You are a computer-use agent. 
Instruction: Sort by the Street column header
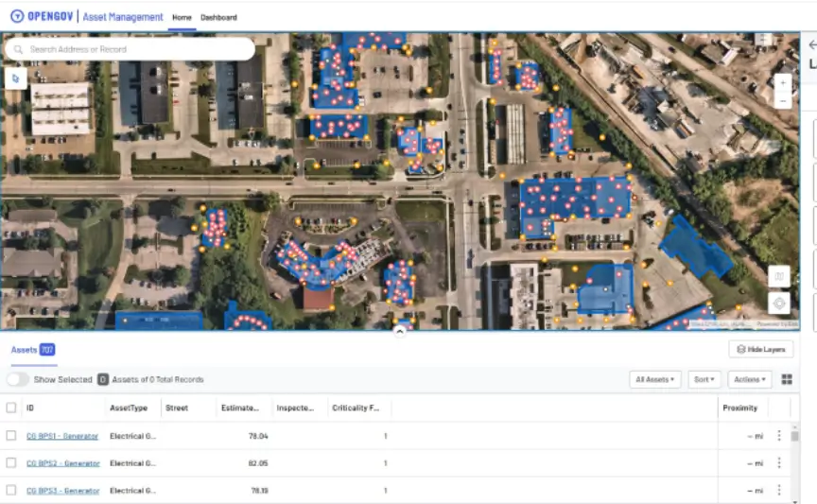(177, 408)
